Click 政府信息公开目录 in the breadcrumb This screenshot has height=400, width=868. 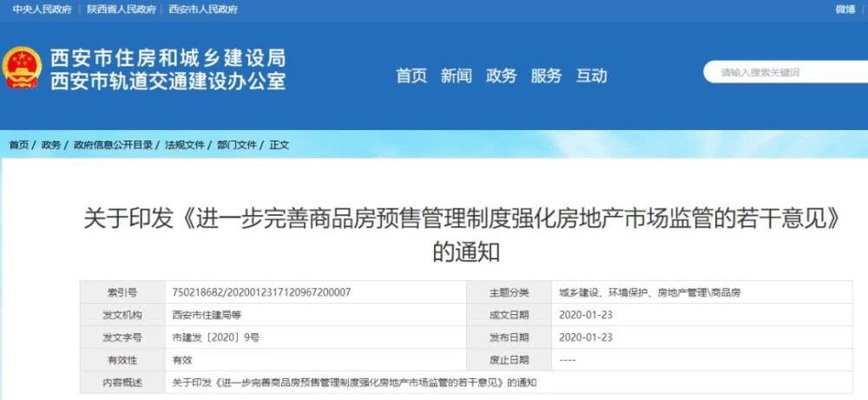(113, 145)
